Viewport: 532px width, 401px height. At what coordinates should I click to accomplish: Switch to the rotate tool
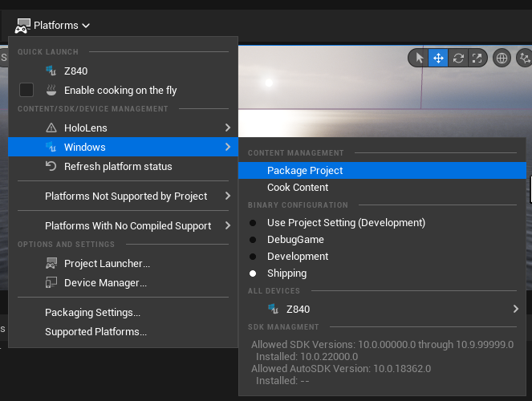pos(458,58)
